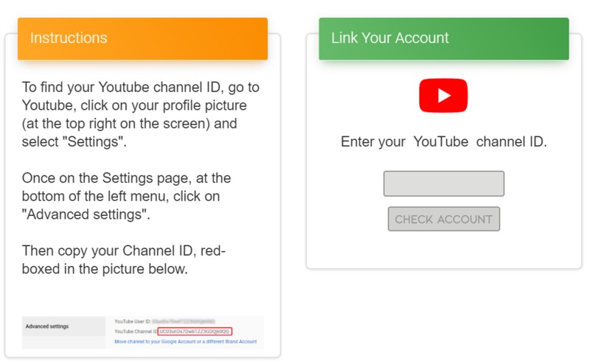The width and height of the screenshot is (590, 364).
Task: Select Advanced settings in the example picture
Action: pos(47,326)
